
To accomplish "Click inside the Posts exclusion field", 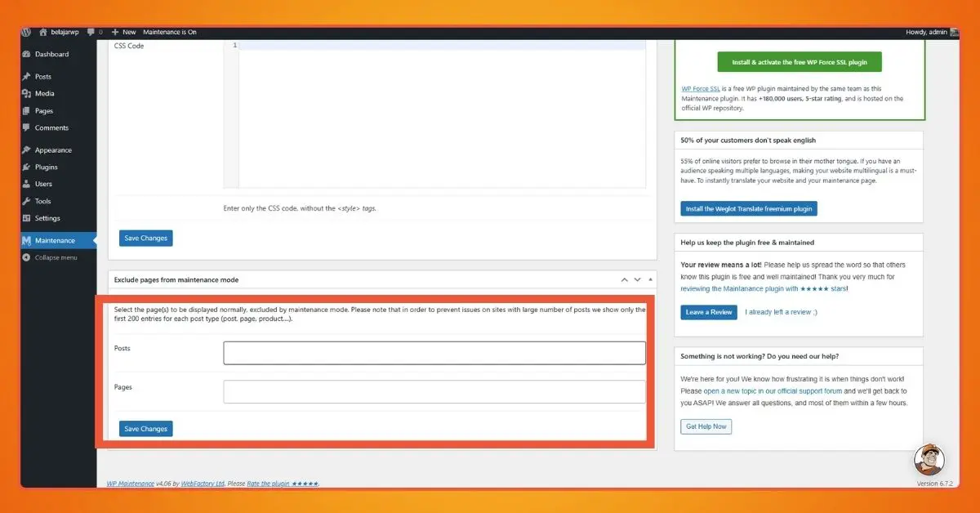I will [x=434, y=352].
